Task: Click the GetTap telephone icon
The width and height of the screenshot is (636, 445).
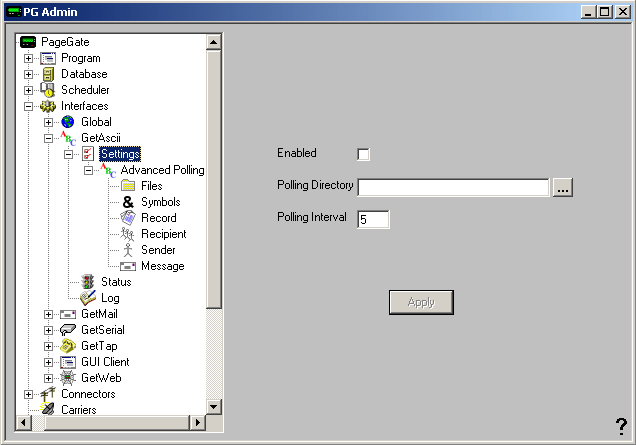Action: click(68, 346)
